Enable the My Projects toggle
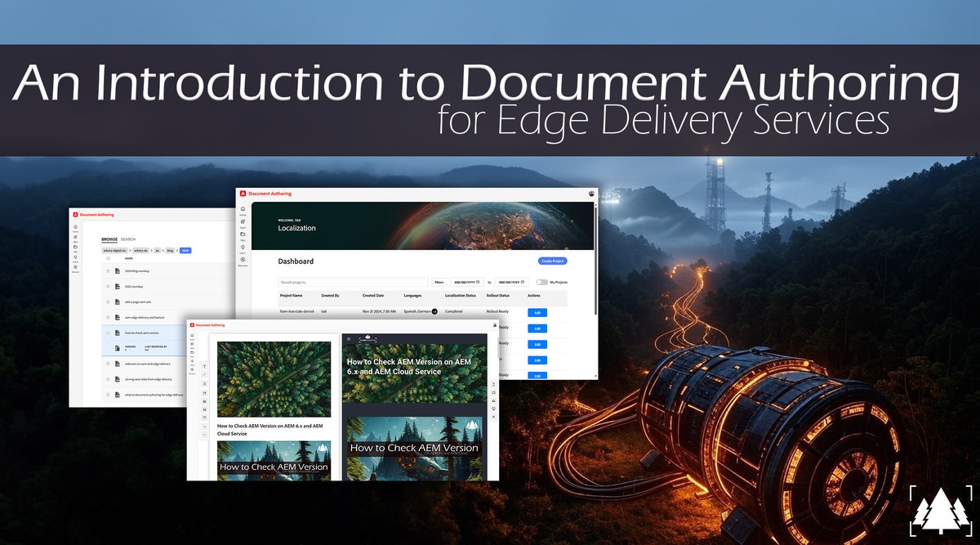 point(541,282)
